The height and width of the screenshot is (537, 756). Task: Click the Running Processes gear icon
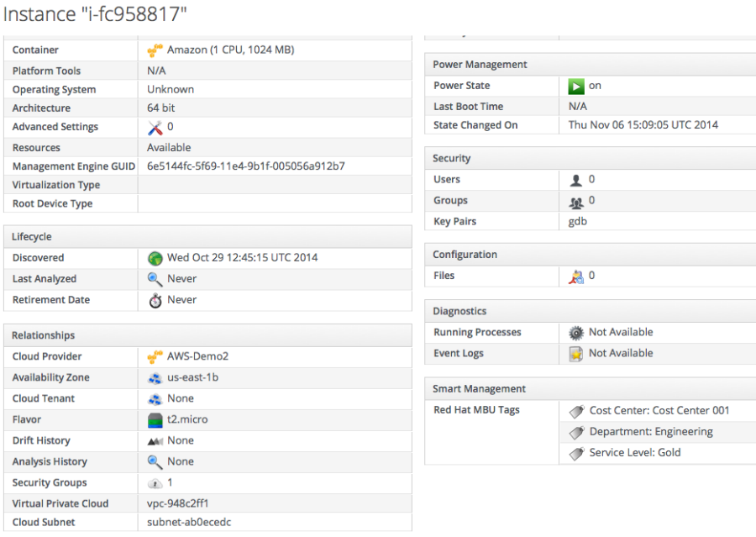pyautogui.click(x=576, y=333)
